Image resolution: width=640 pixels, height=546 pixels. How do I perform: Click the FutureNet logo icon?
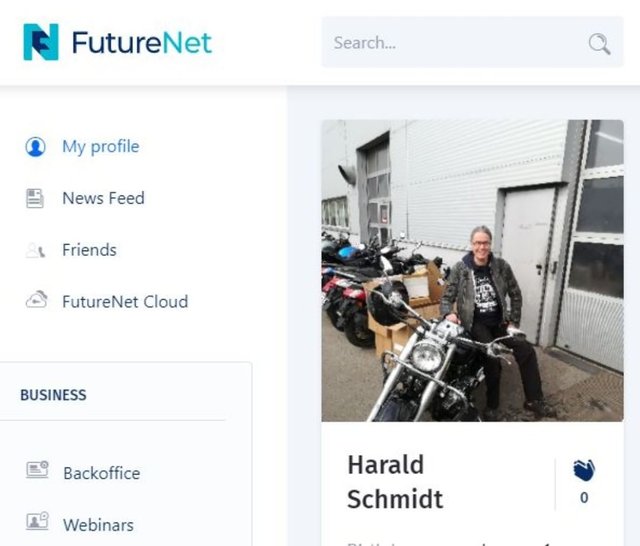41,42
